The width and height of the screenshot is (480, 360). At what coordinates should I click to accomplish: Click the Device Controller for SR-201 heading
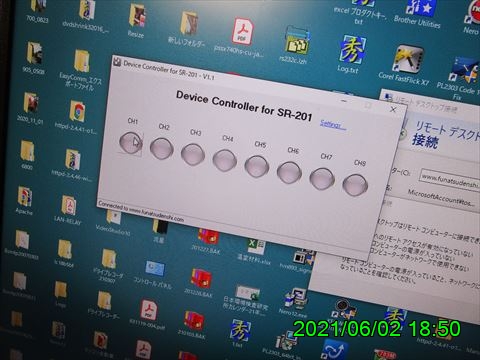pos(244,105)
